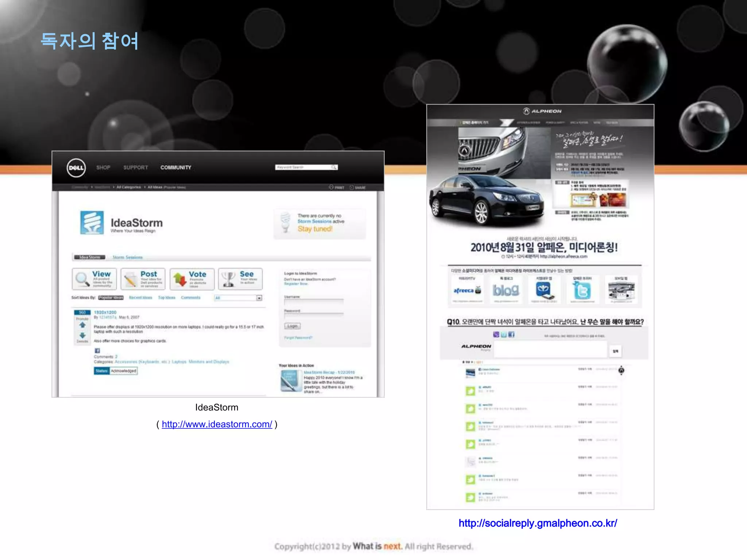Open the Register Now link
This screenshot has width=747, height=560.
coord(296,284)
